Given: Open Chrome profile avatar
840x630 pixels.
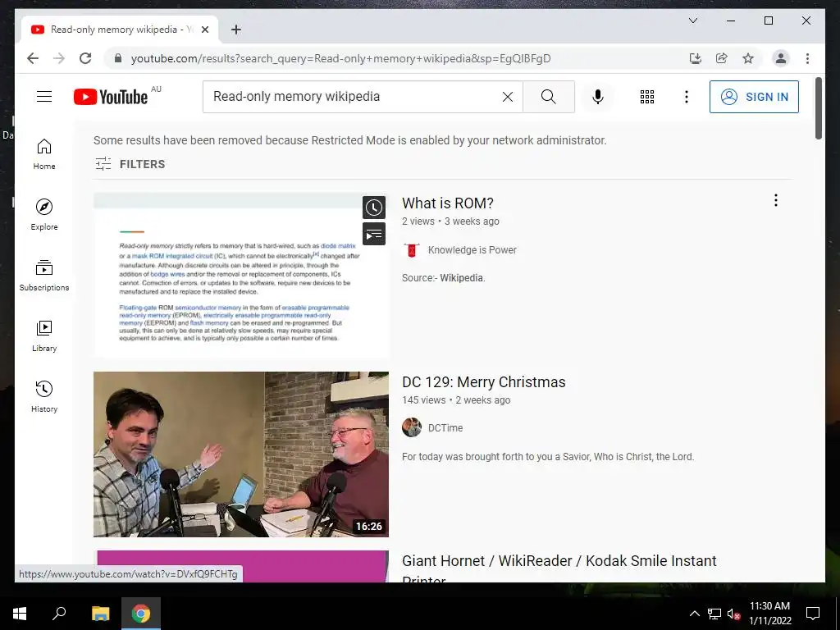Looking at the screenshot, I should pos(781,58).
